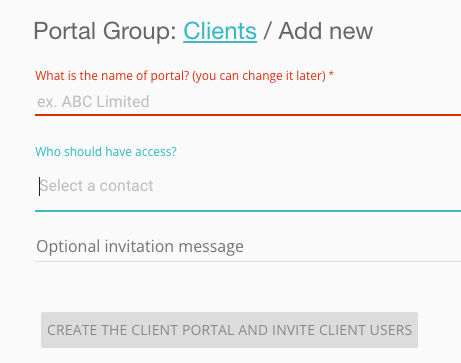
Task: Select the 'Optional invitation message' field
Action: [x=248, y=247]
